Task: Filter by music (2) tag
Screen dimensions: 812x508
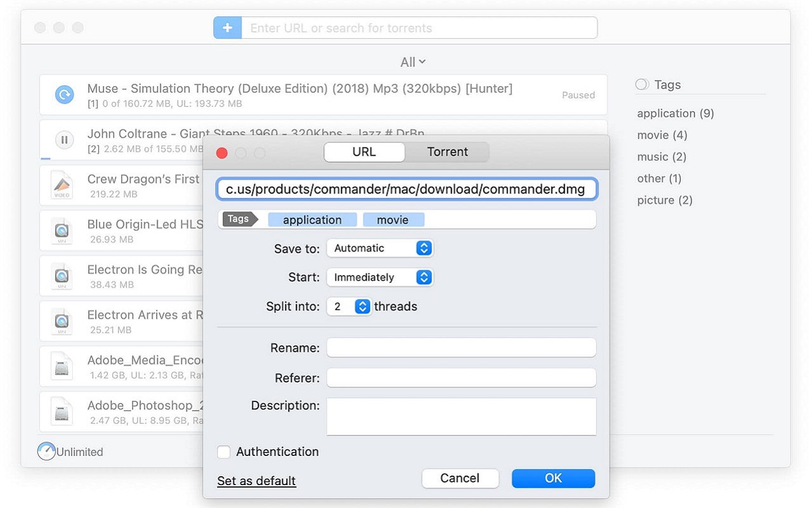Action: 662,157
